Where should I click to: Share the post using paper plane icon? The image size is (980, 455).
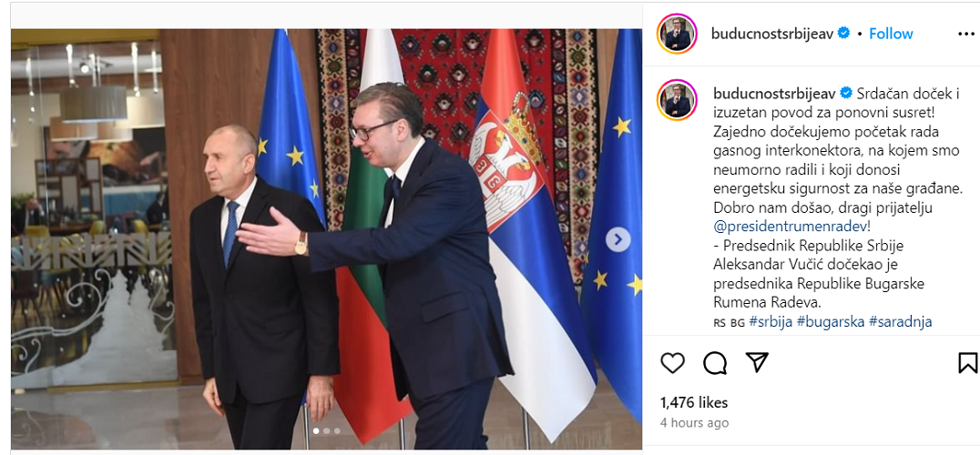(756, 362)
